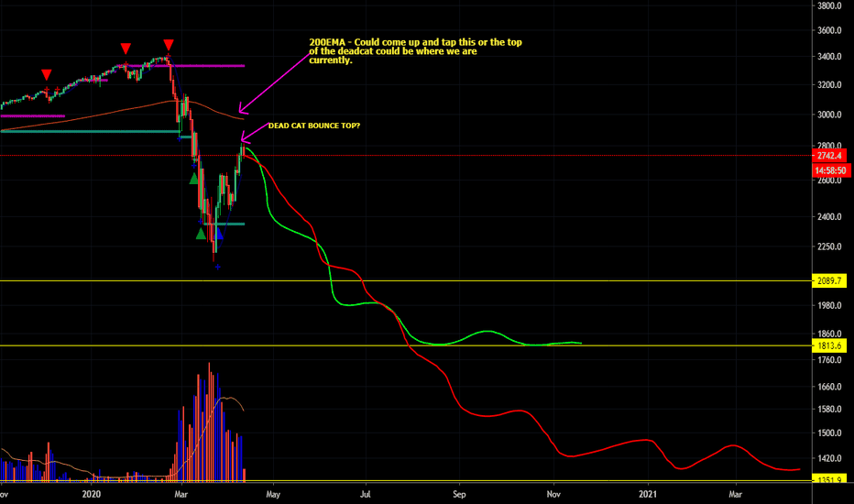Screen dimensions: 854x504
Task: Click the 3000.0 price axis label
Action: click(x=829, y=115)
